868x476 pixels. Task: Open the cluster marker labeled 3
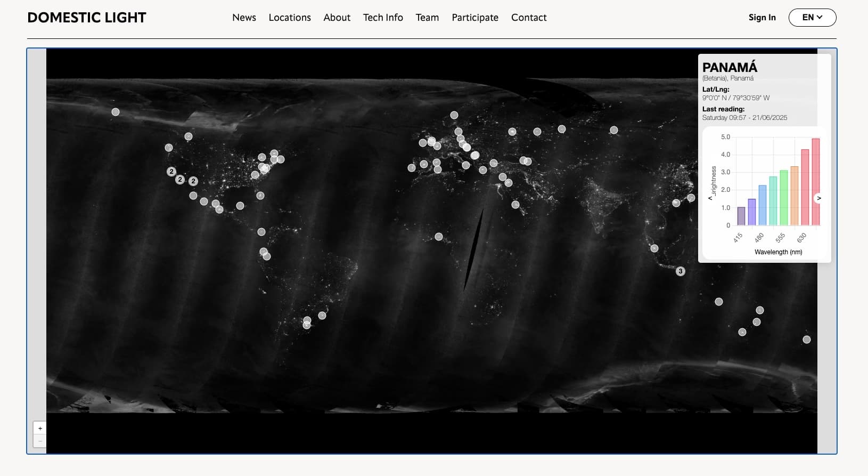point(680,271)
